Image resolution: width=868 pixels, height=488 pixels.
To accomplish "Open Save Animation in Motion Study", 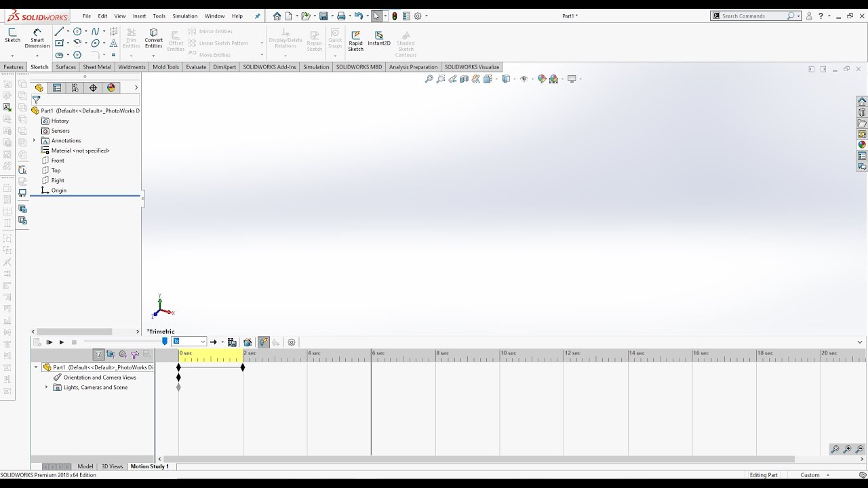I will 232,342.
